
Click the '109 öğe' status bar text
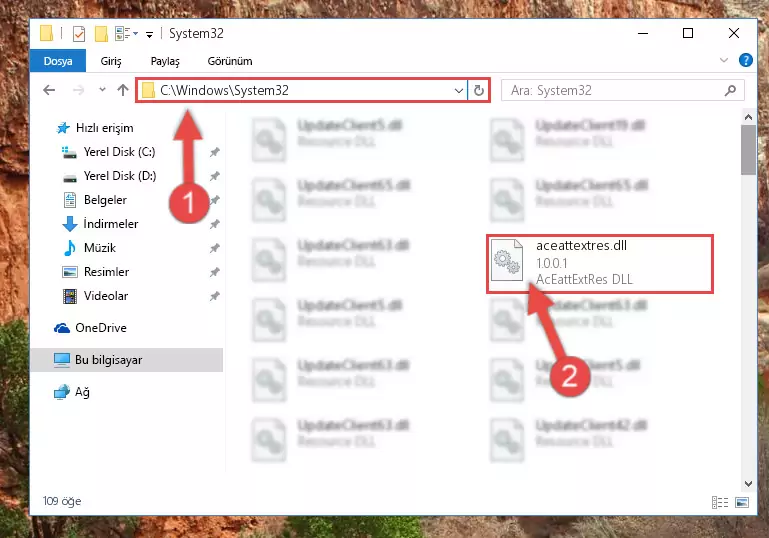[x=62, y=501]
